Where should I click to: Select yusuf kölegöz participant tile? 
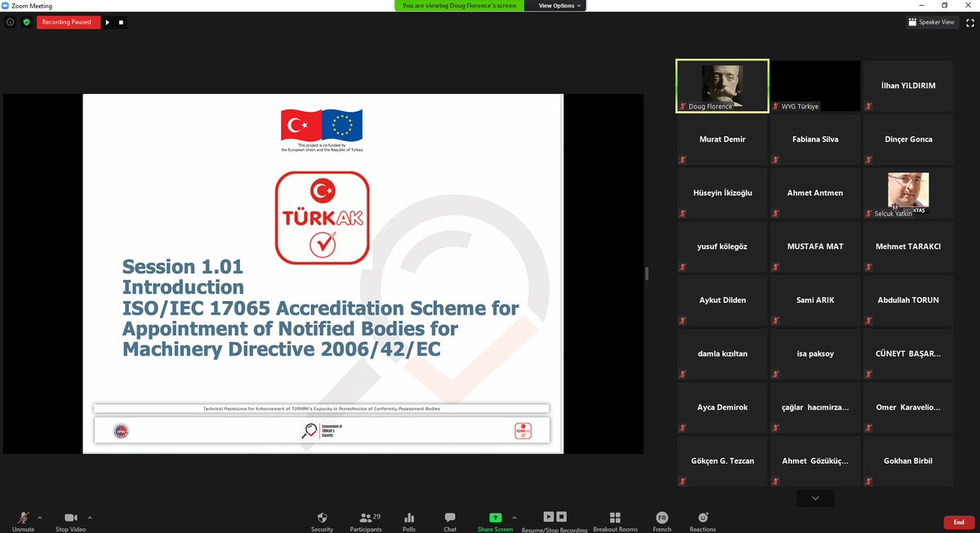click(722, 247)
